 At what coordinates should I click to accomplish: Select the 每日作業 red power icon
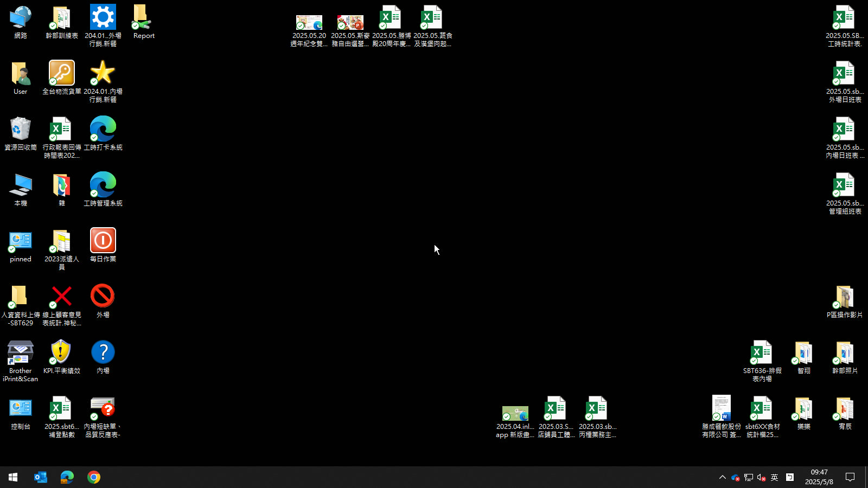coord(103,241)
